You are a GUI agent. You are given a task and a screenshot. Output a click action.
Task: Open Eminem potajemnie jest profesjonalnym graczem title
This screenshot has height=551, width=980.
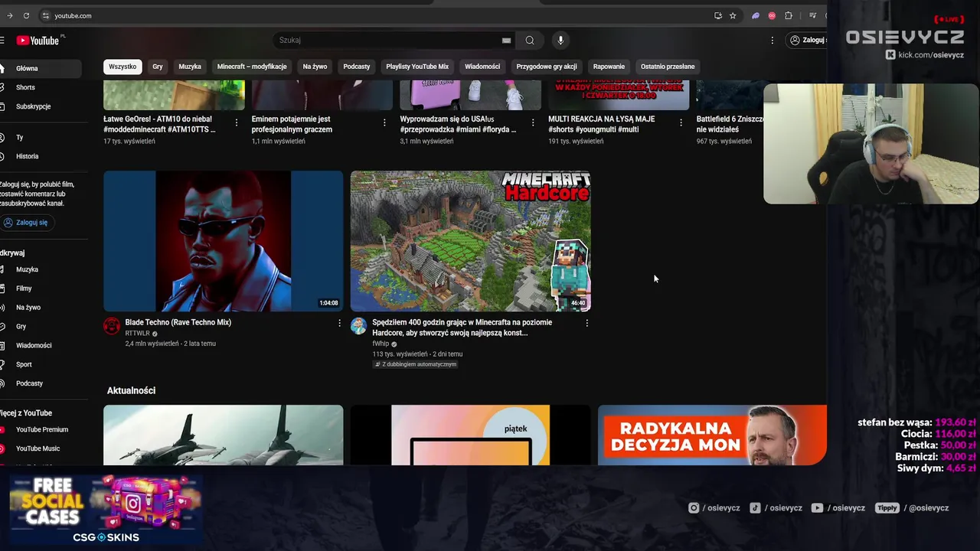[x=292, y=124]
